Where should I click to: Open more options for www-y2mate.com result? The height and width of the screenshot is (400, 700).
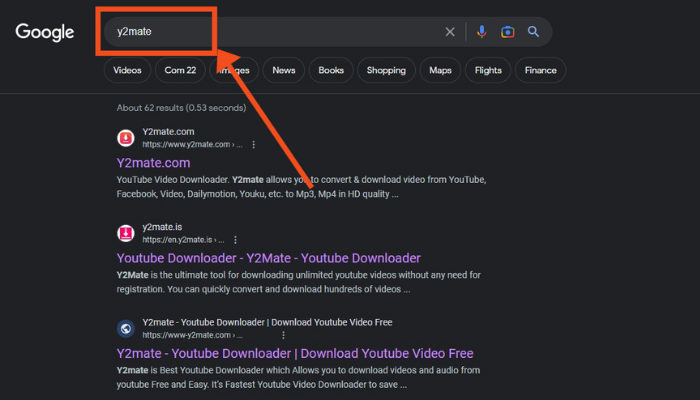[x=283, y=335]
